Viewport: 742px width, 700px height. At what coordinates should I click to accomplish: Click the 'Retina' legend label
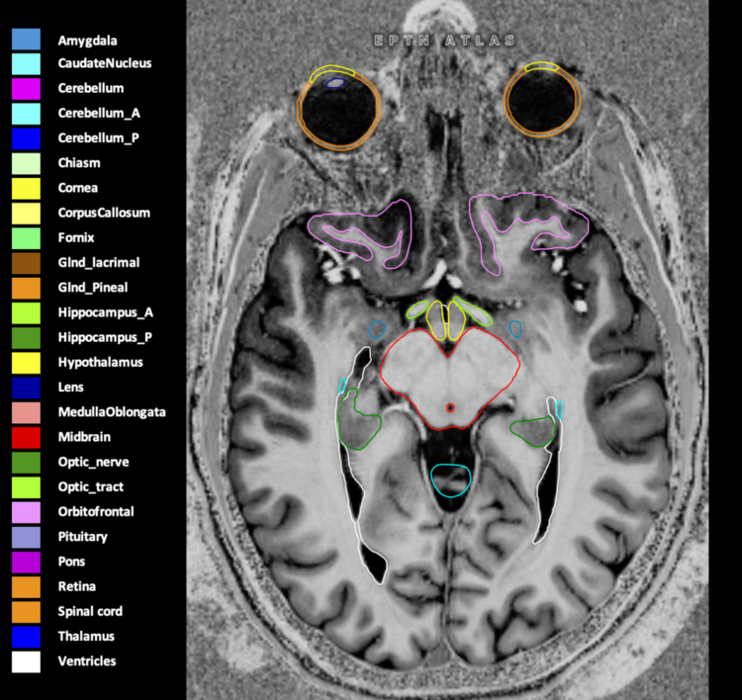coord(76,586)
